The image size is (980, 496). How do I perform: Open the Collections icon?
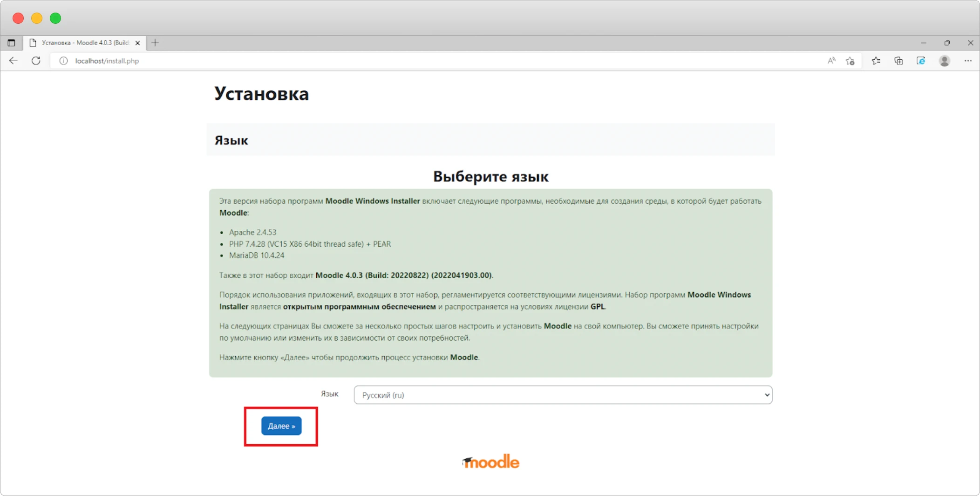click(898, 61)
